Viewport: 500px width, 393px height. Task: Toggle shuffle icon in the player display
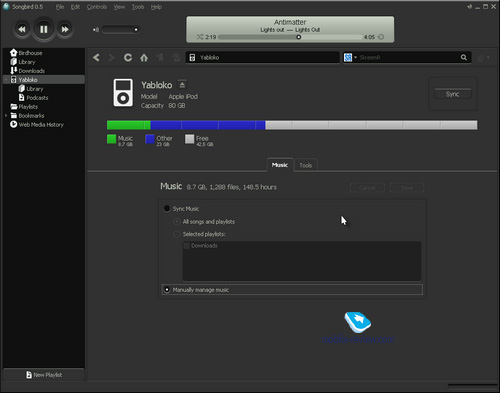tap(200, 37)
